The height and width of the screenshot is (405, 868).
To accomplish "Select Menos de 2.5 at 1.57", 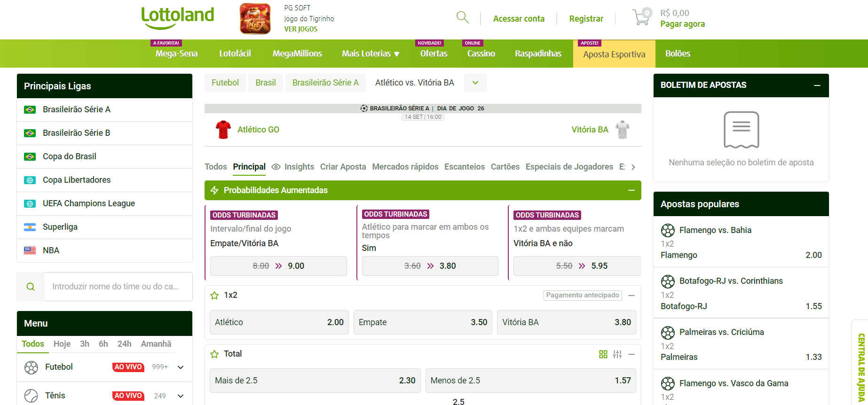I will pyautogui.click(x=531, y=381).
